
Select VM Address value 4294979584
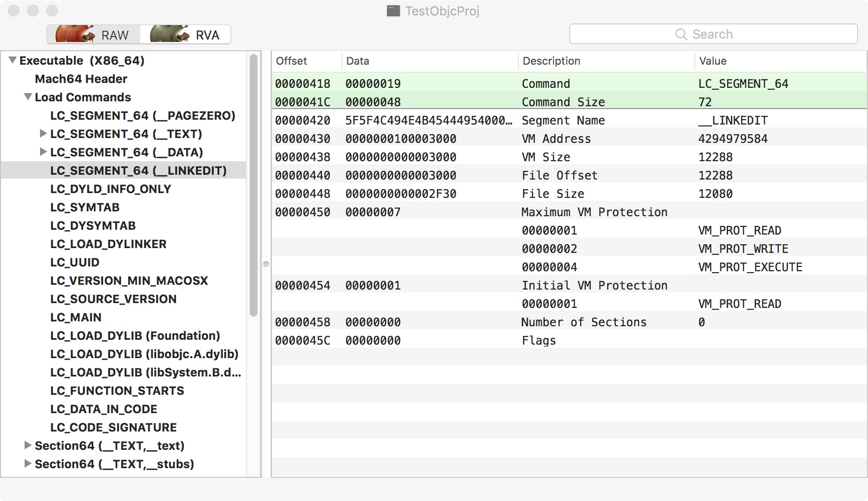(733, 139)
